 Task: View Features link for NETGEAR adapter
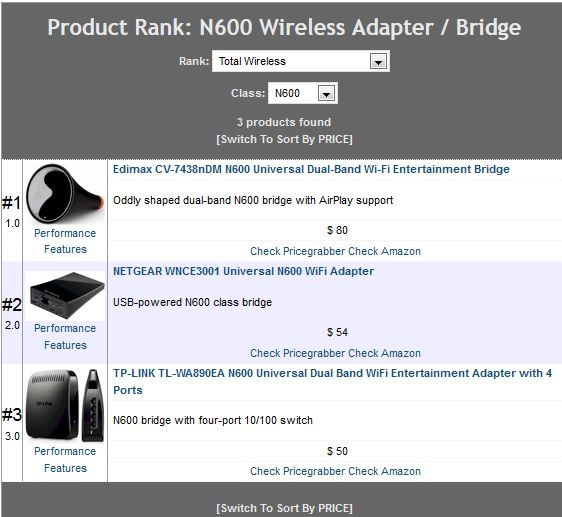pyautogui.click(x=65, y=345)
